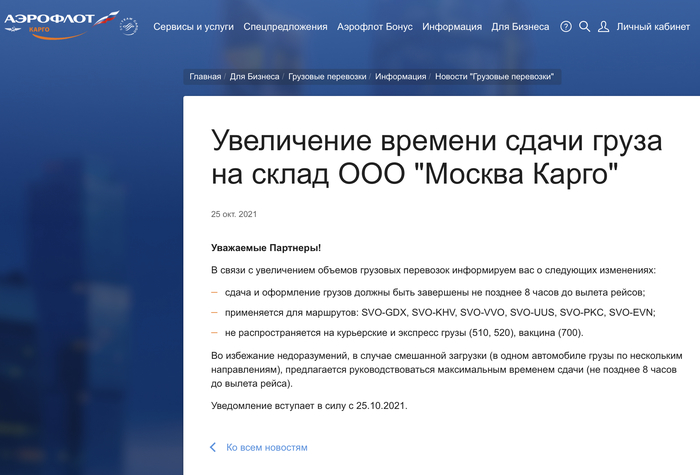The image size is (700, 475).
Task: Click the SkyTeam alliance emblem
Action: coord(130,26)
